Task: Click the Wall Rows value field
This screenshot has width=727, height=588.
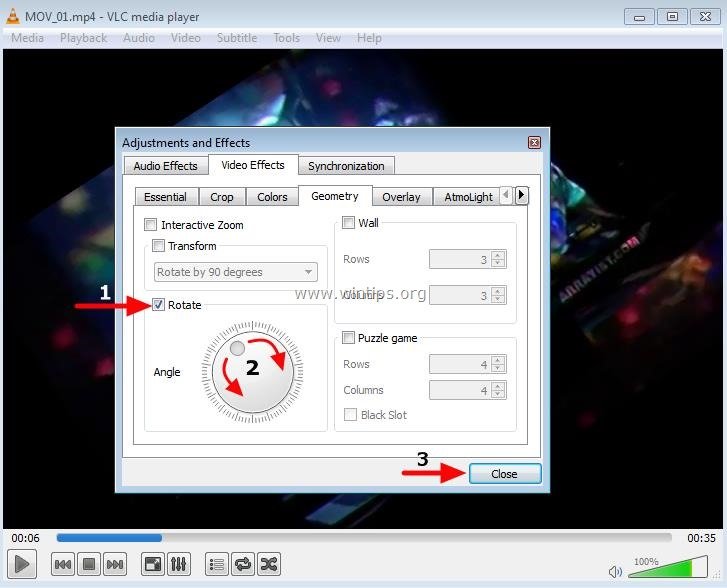Action: pyautogui.click(x=460, y=259)
